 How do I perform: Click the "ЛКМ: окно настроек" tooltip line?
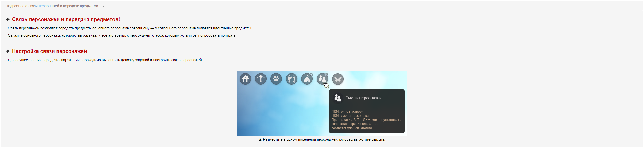pyautogui.click(x=347, y=112)
